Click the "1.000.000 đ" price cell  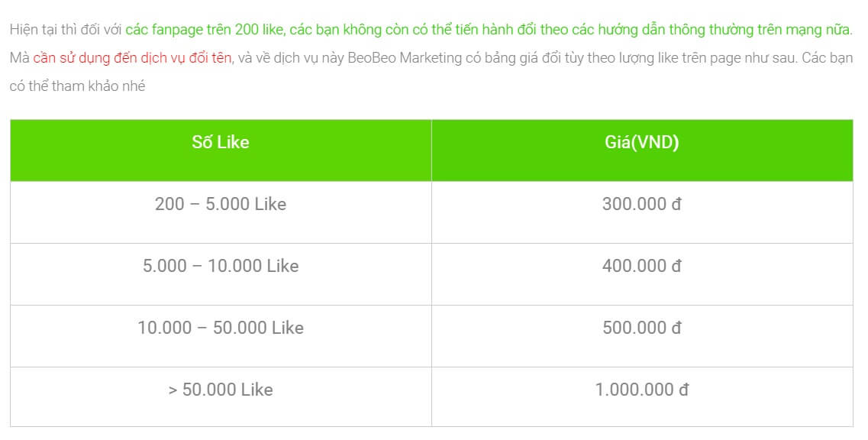641,390
